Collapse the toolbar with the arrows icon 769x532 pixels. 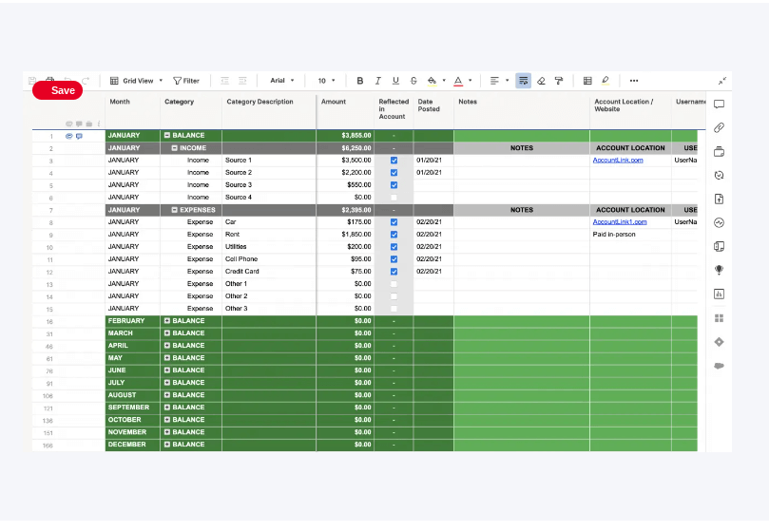coord(721,81)
